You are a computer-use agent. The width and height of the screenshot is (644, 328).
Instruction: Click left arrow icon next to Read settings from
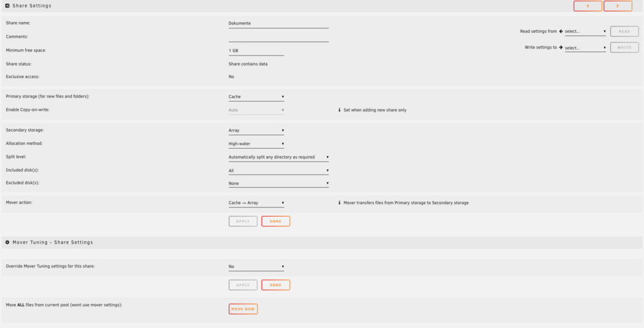(561, 31)
